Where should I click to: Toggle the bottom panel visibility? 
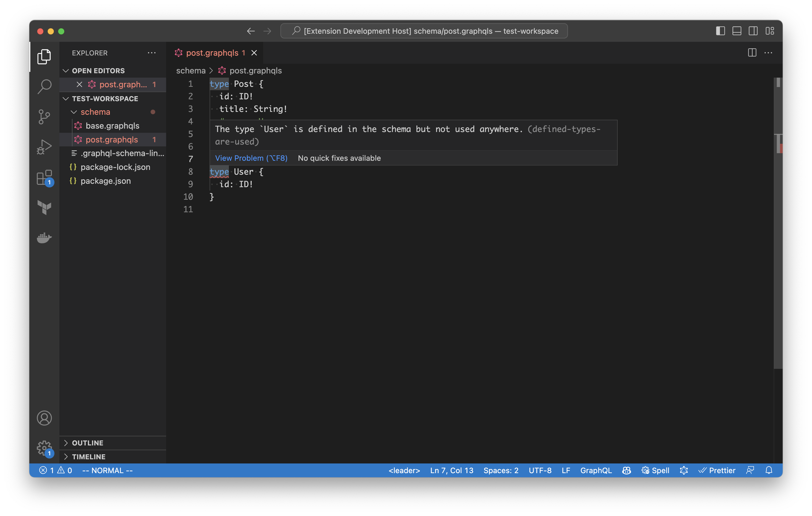point(737,31)
